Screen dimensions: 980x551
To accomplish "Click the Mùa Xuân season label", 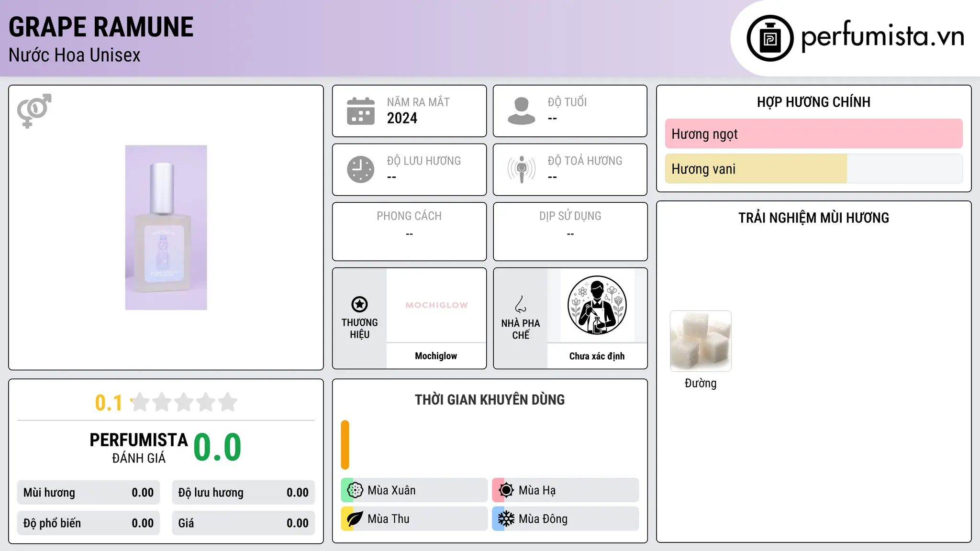I will (391, 490).
